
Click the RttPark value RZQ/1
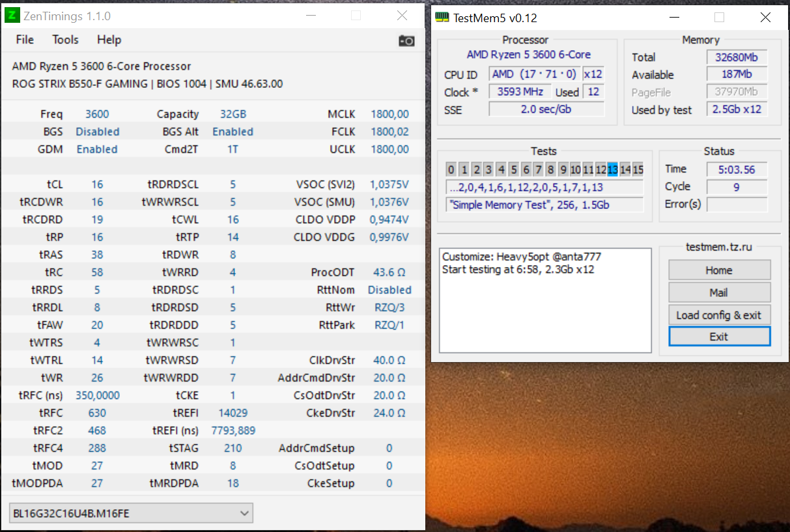389,325
